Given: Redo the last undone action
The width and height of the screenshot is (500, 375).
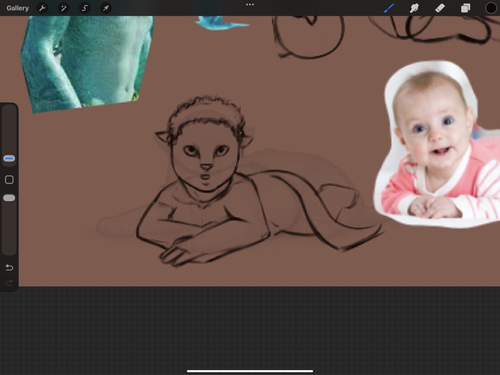Looking at the screenshot, I should click(x=9, y=283).
